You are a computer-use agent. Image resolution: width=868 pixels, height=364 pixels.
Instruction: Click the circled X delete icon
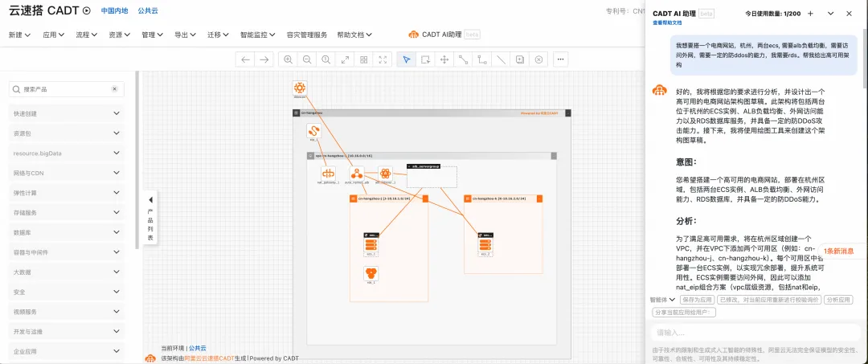tap(538, 59)
